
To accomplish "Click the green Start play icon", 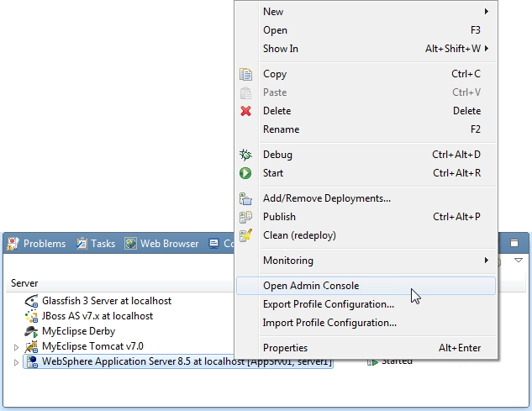I will coord(245,173).
